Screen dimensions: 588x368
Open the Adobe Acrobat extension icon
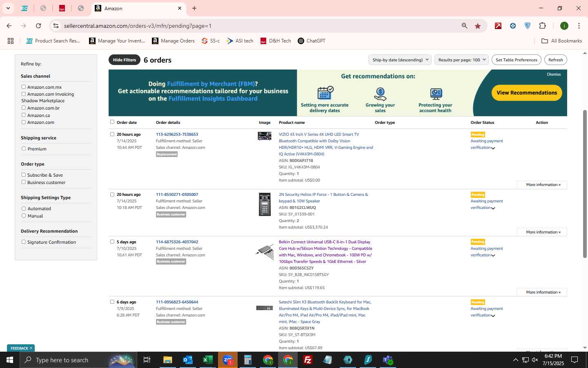point(498,26)
